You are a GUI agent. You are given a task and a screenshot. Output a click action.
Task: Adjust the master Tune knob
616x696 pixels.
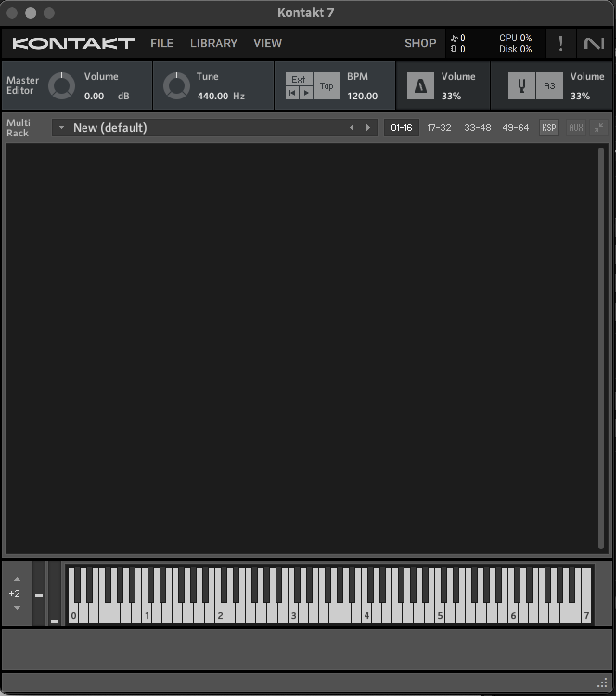(x=177, y=86)
